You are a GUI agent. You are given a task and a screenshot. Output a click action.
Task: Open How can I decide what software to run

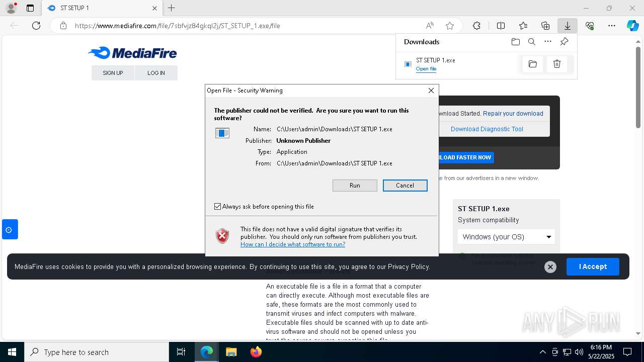click(293, 244)
